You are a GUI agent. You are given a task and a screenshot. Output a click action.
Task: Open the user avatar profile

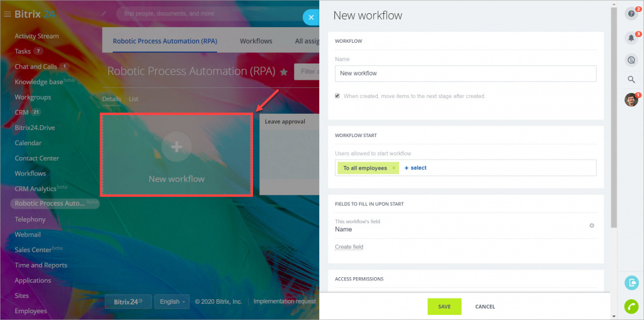[x=631, y=100]
